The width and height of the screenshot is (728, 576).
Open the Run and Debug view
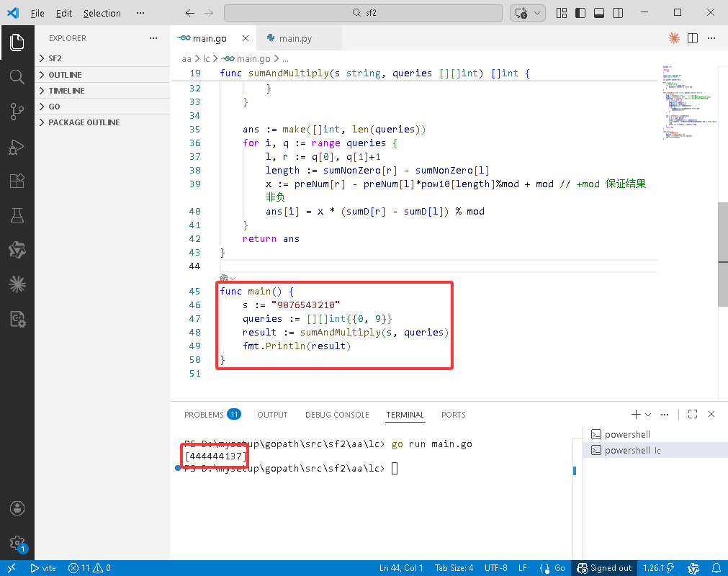[x=17, y=147]
